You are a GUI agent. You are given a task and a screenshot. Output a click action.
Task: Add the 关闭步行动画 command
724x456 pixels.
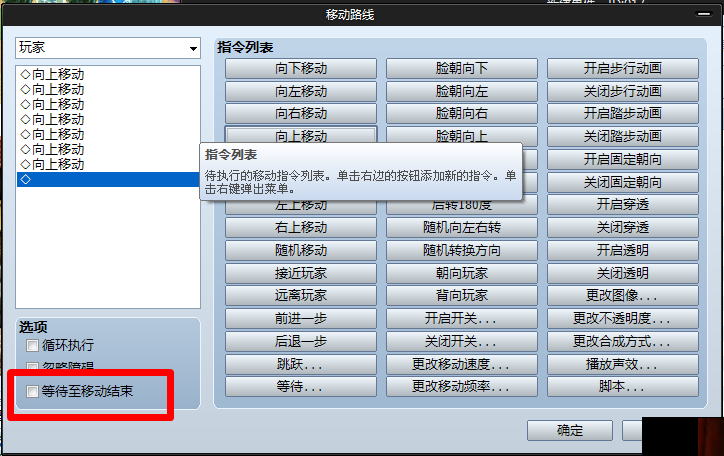point(623,91)
